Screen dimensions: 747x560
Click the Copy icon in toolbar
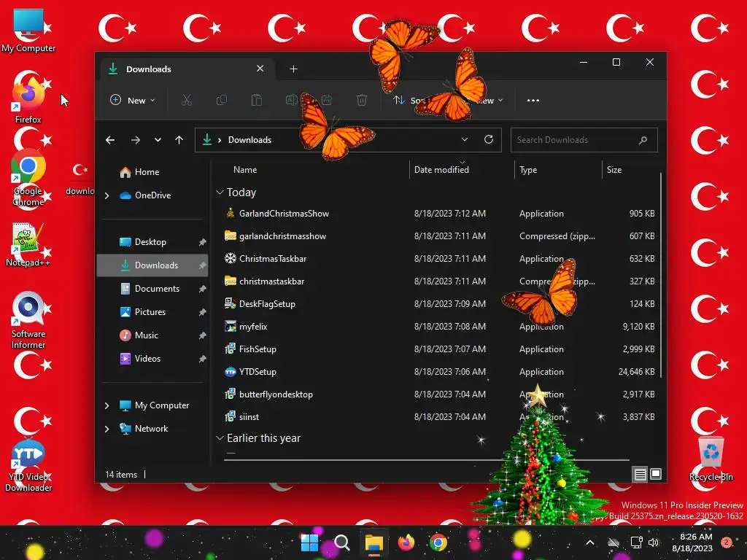pos(222,101)
